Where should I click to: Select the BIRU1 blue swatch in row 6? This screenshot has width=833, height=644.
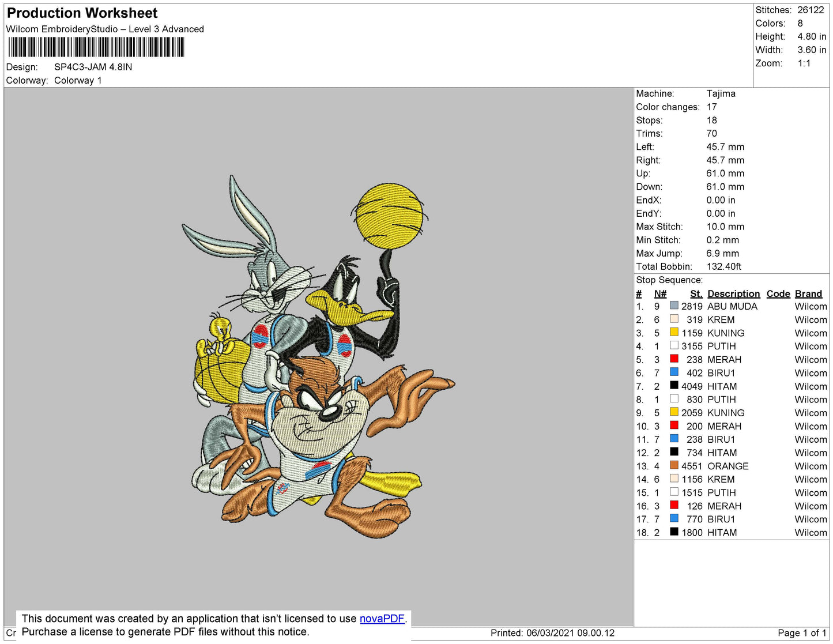(674, 372)
